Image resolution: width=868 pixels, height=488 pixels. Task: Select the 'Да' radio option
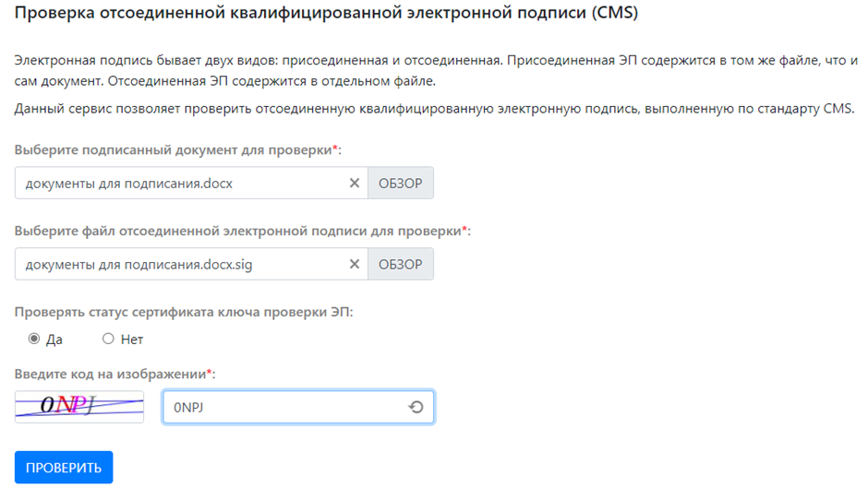34,339
